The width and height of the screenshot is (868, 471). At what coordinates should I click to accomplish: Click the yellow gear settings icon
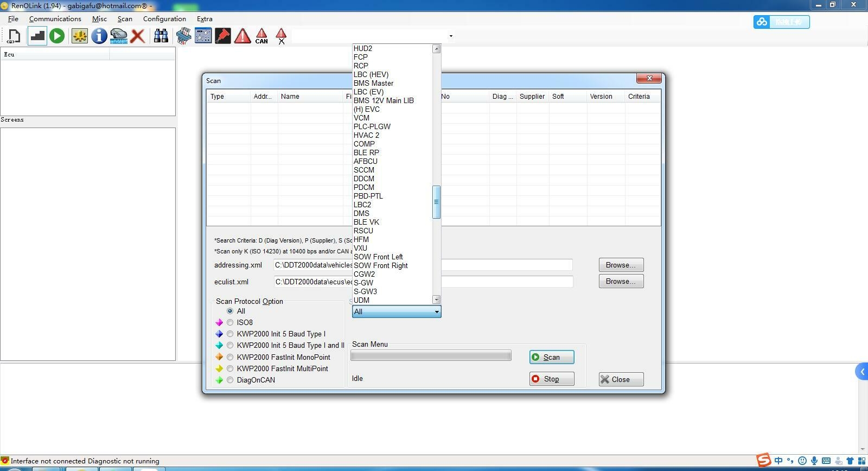(x=79, y=36)
